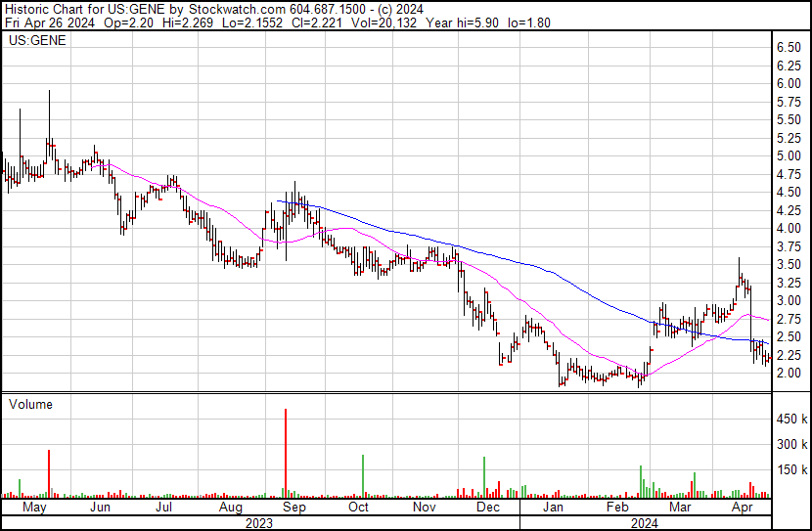This screenshot has width=812, height=531.
Task: Click the 5.50 price axis label
Action: coord(789,119)
